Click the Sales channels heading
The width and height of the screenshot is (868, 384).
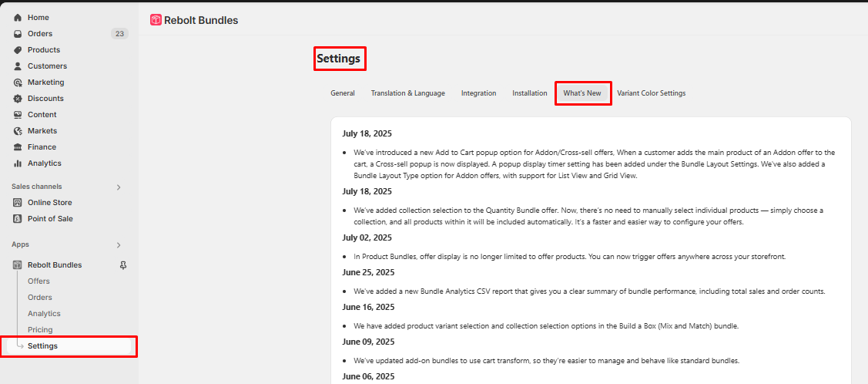coord(36,187)
